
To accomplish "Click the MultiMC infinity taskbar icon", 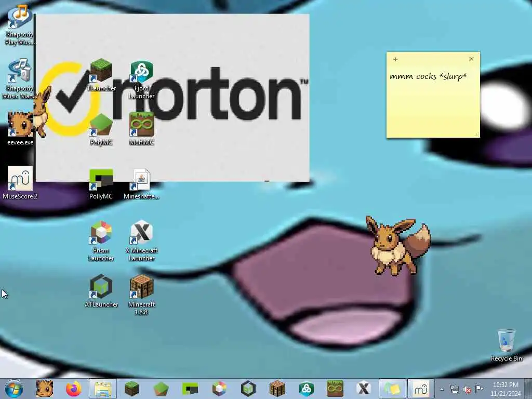I will (335, 389).
